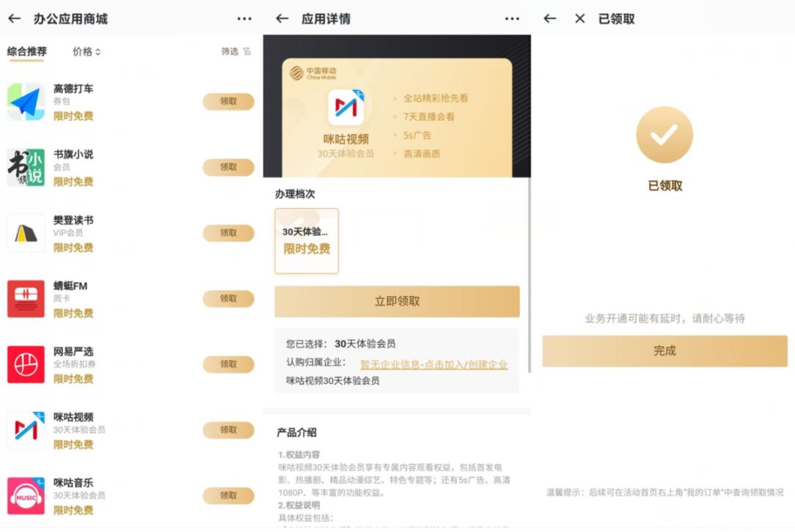Open the 咪咕音乐 app icon
This screenshot has width=795, height=532.
(x=26, y=495)
